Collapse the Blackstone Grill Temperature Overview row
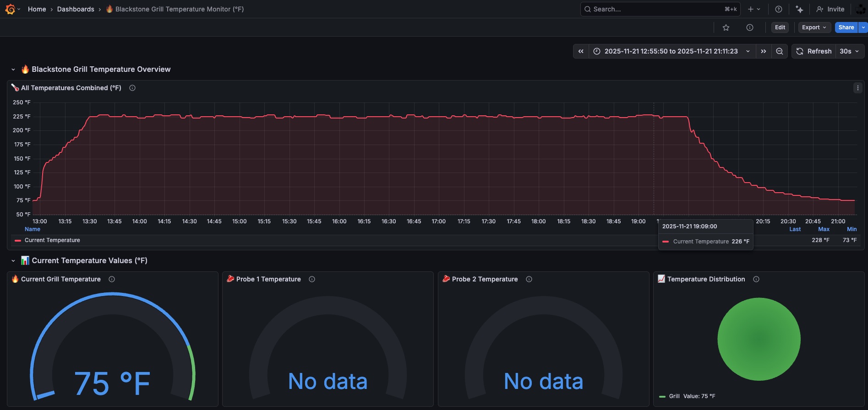The image size is (868, 410). (13, 70)
